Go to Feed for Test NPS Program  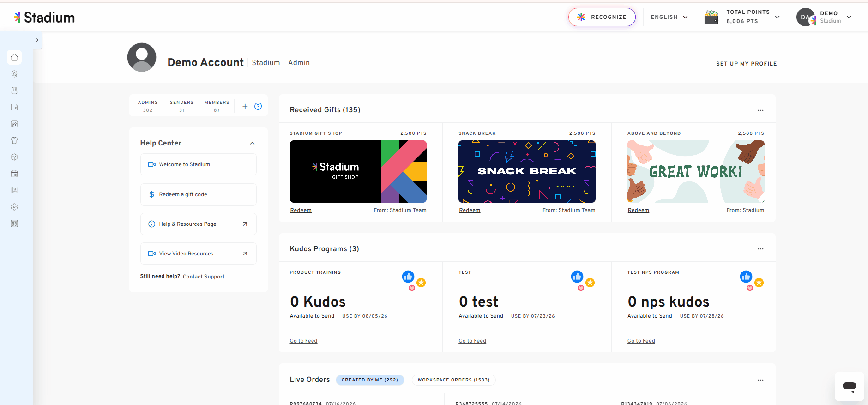pos(641,341)
